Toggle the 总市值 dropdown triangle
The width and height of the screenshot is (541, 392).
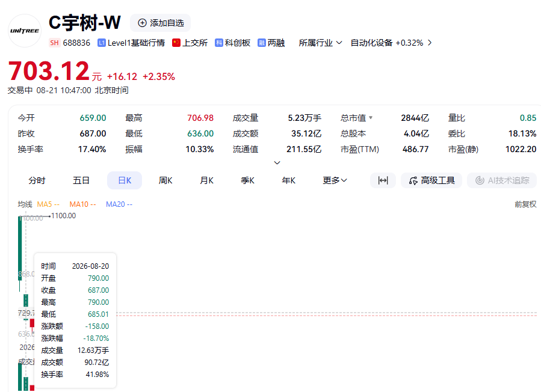coord(371,118)
